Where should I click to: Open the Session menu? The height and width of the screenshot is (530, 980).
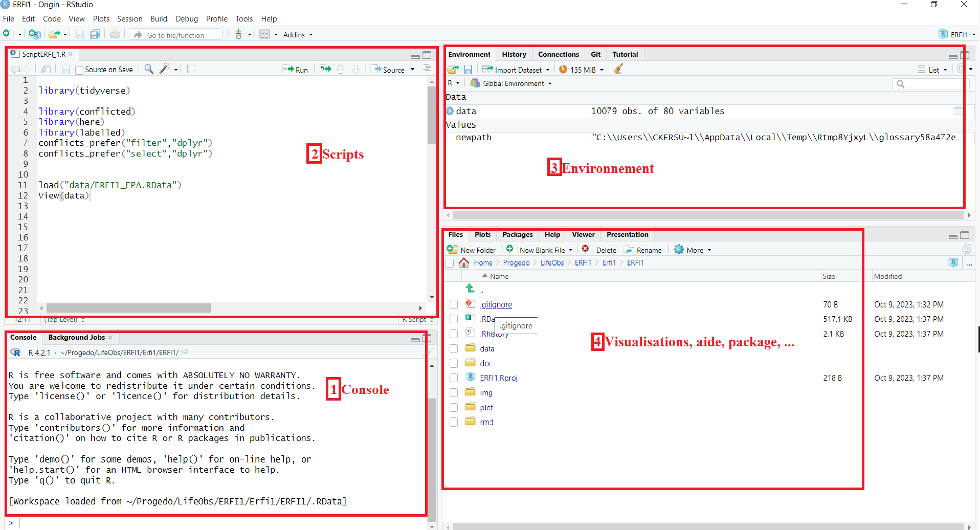129,19
